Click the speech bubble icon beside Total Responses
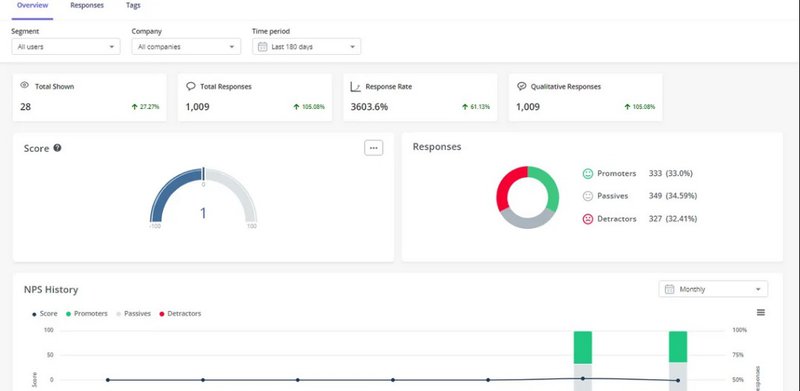This screenshot has height=391, width=800. 191,86
